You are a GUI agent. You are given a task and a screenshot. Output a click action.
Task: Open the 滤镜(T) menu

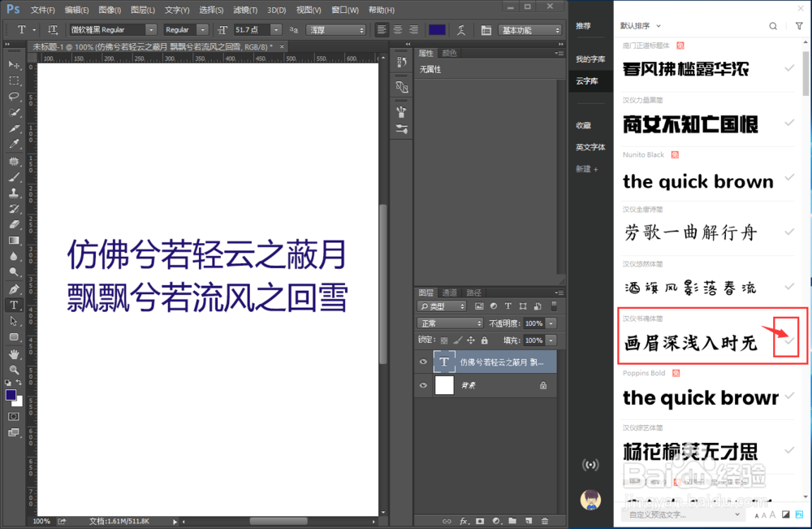(246, 10)
